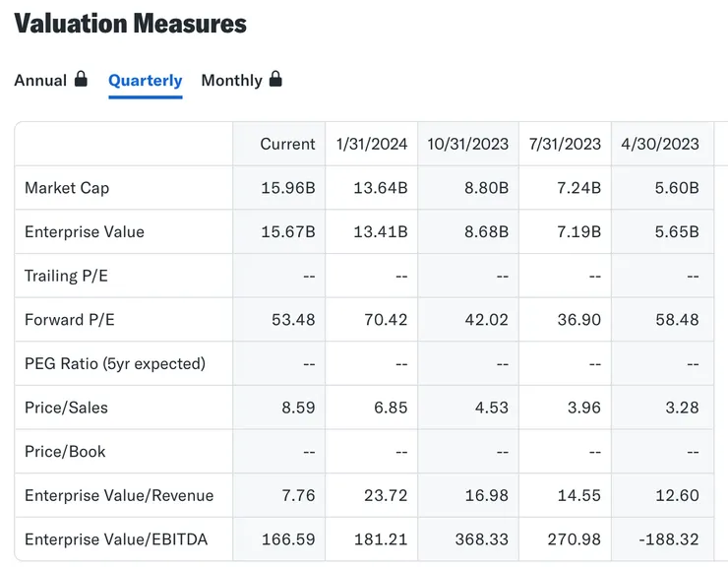Click the Price/Book row label
This screenshot has height=567, width=728.
point(65,452)
